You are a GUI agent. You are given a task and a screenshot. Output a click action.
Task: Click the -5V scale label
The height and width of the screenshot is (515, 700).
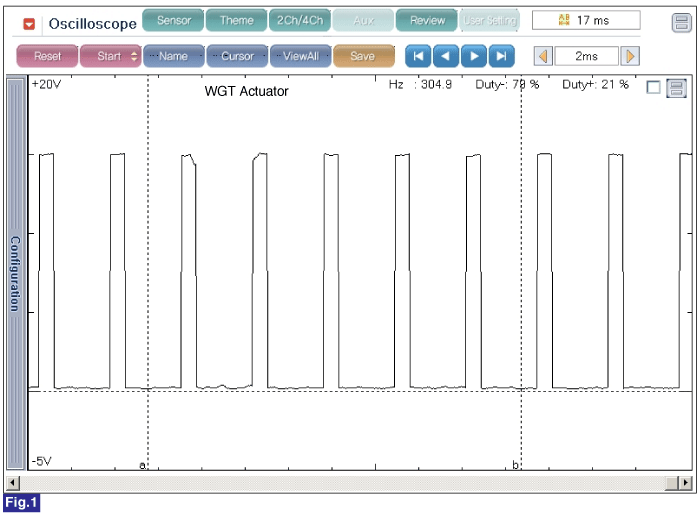pos(42,461)
